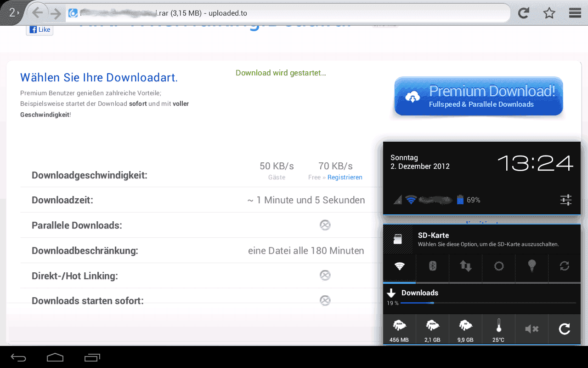Click the heading 'Wählen Sie Ihre Downloadart.'

[99, 77]
